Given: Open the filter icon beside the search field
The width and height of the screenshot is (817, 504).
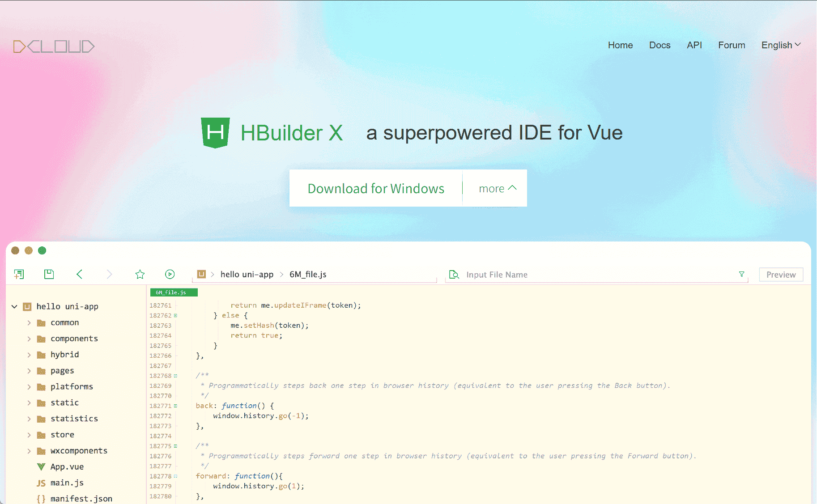Looking at the screenshot, I should coord(742,274).
